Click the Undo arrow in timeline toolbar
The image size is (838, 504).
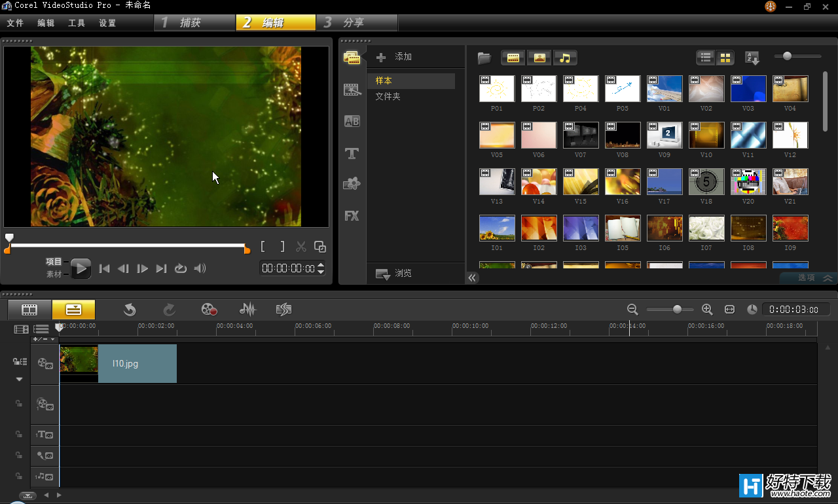[x=130, y=310]
